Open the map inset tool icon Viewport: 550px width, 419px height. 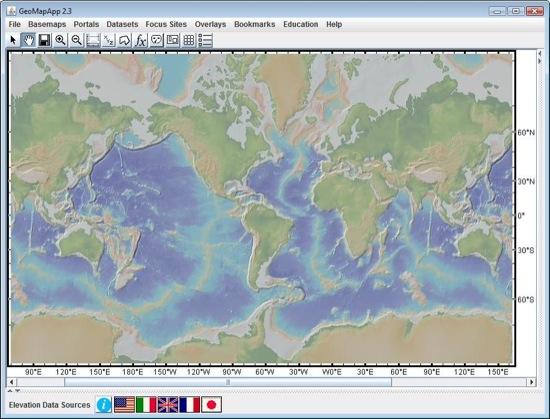pyautogui.click(x=173, y=40)
